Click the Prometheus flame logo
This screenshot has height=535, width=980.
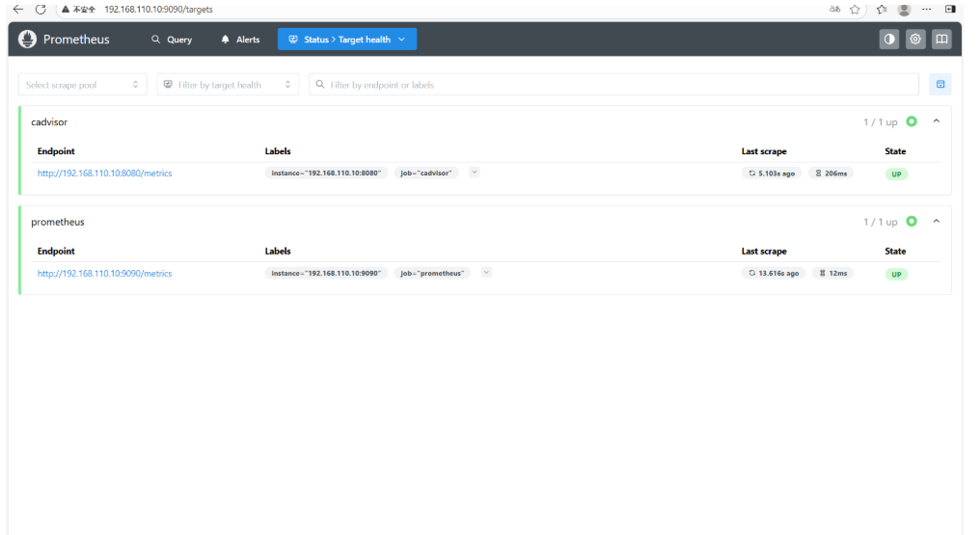pyautogui.click(x=28, y=40)
